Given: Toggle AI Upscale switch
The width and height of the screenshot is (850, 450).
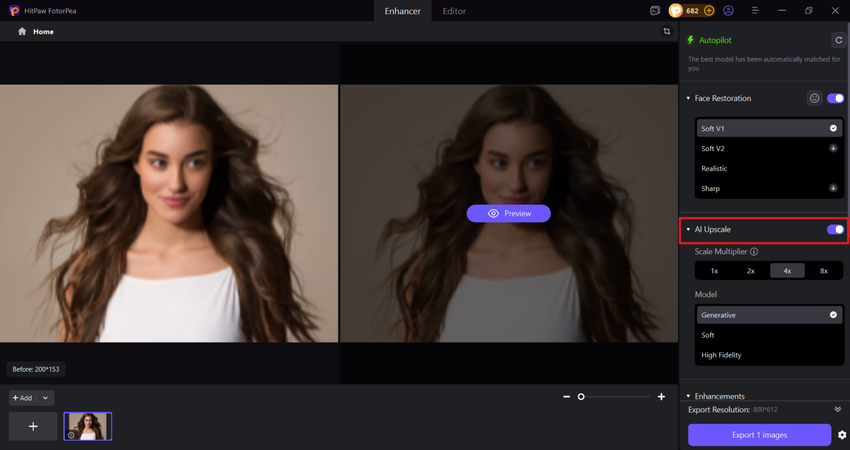Looking at the screenshot, I should [x=835, y=229].
